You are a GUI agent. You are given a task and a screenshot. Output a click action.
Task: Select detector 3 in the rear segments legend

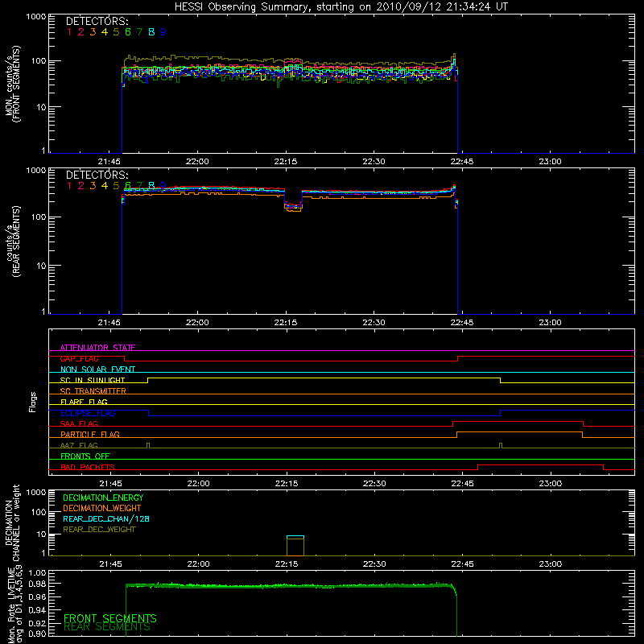93,186
